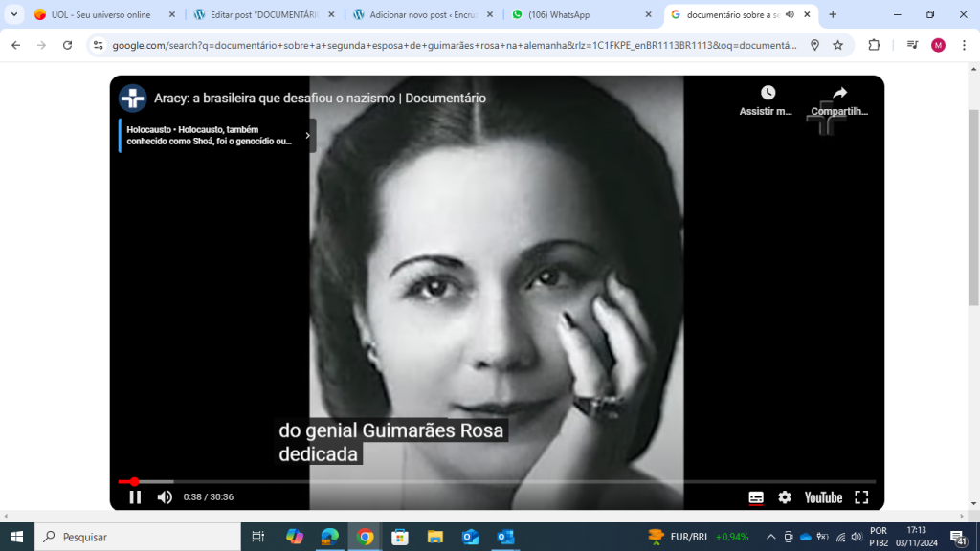
Task: Click the address bar URL field
Action: tap(450, 45)
